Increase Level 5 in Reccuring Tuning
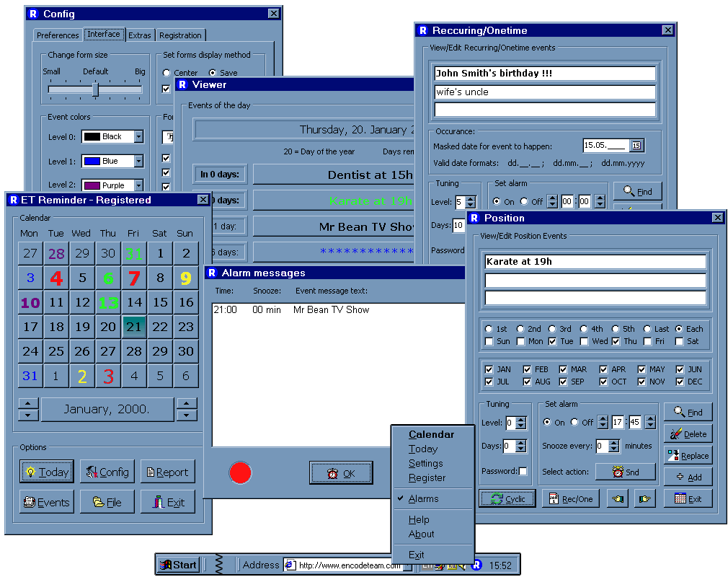Image resolution: width=728 pixels, height=577 pixels. pyautogui.click(x=471, y=199)
